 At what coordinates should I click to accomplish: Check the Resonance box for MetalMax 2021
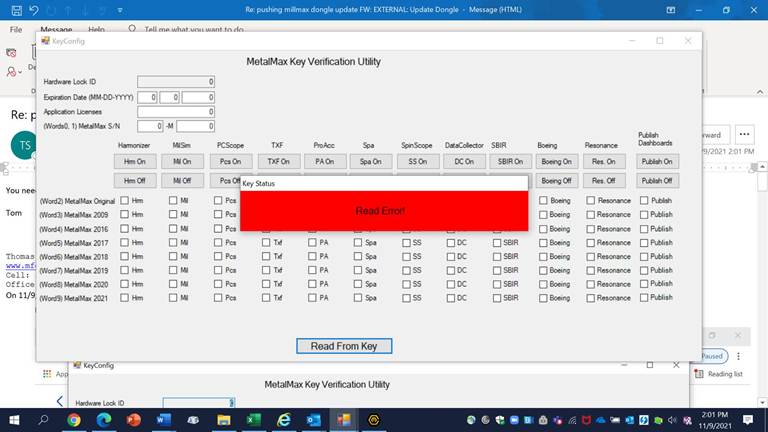[591, 298]
